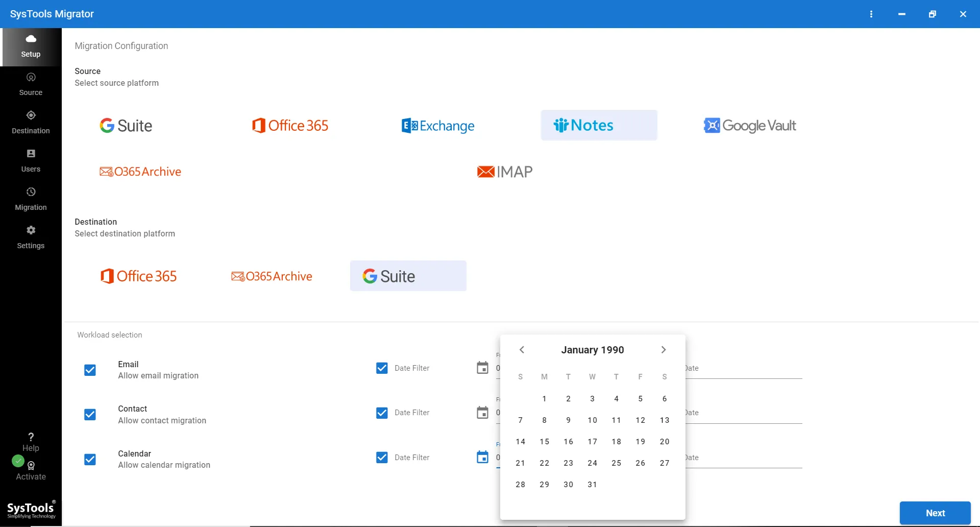Viewport: 980px width, 527px height.
Task: Open calendar picker for Email date filter
Action: pos(482,368)
